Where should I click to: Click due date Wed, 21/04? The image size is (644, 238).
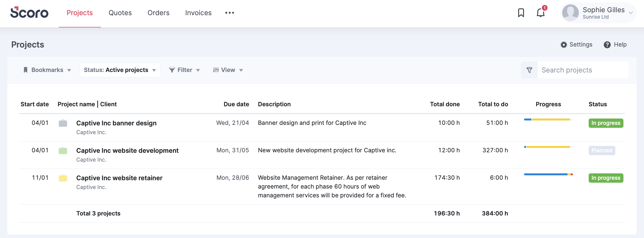tap(232, 123)
